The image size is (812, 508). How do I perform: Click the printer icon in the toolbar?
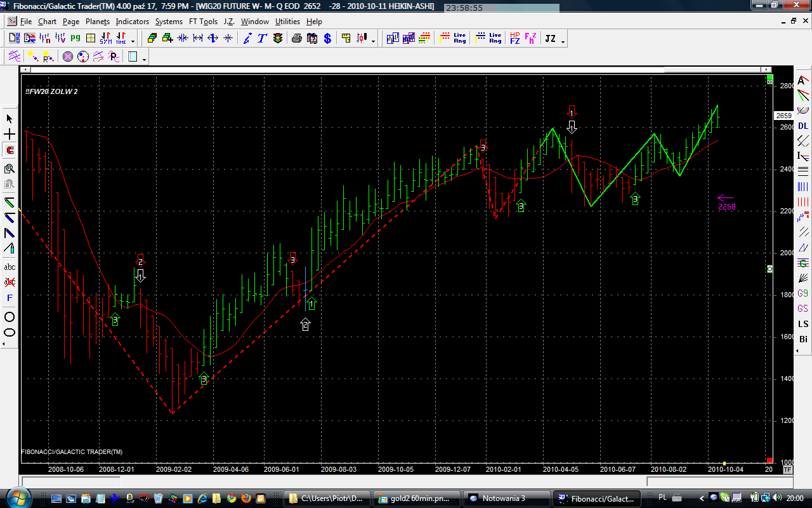click(296, 39)
